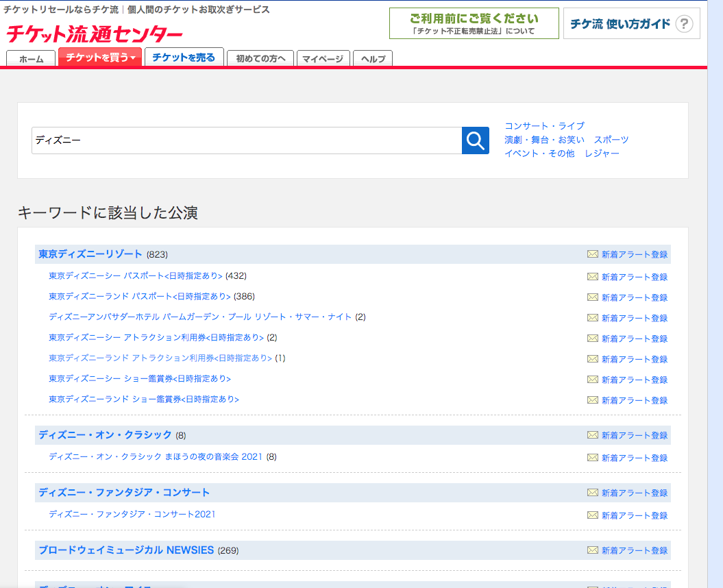
Task: Click envelope icon for ブロードウェイミュージカル NEWSIES
Action: (x=593, y=550)
